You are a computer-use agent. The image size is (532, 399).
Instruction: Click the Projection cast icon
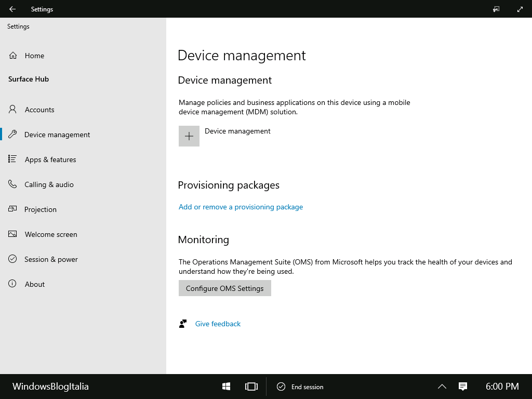[12, 209]
